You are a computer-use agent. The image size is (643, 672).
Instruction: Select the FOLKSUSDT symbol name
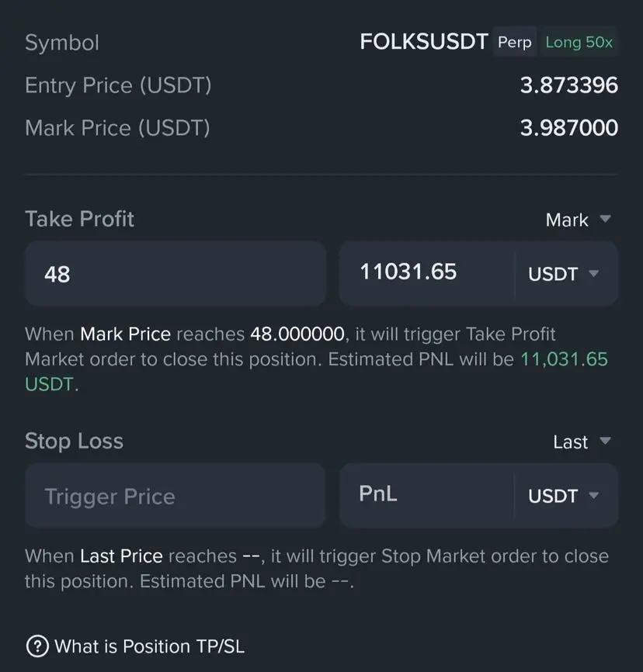pyautogui.click(x=423, y=42)
